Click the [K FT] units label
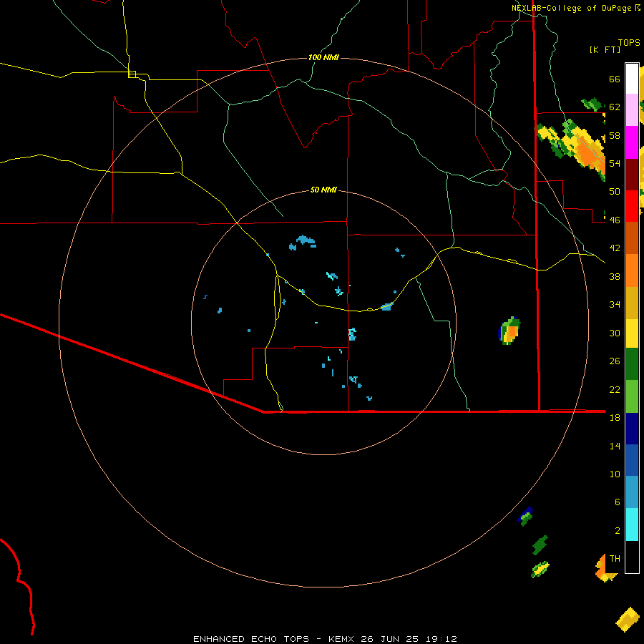Screen dimensions: 644x644 coord(605,49)
